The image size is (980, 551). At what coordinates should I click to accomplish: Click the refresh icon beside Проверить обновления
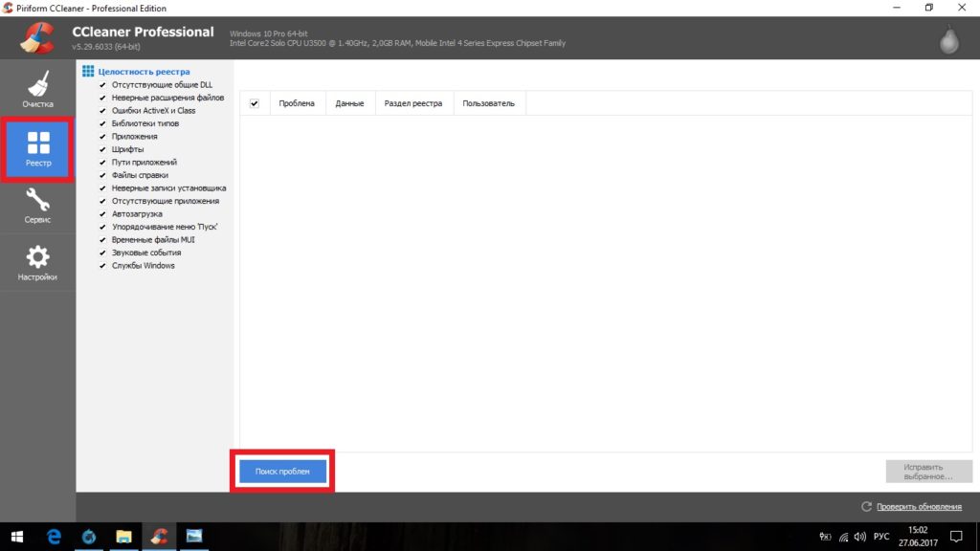coord(866,507)
